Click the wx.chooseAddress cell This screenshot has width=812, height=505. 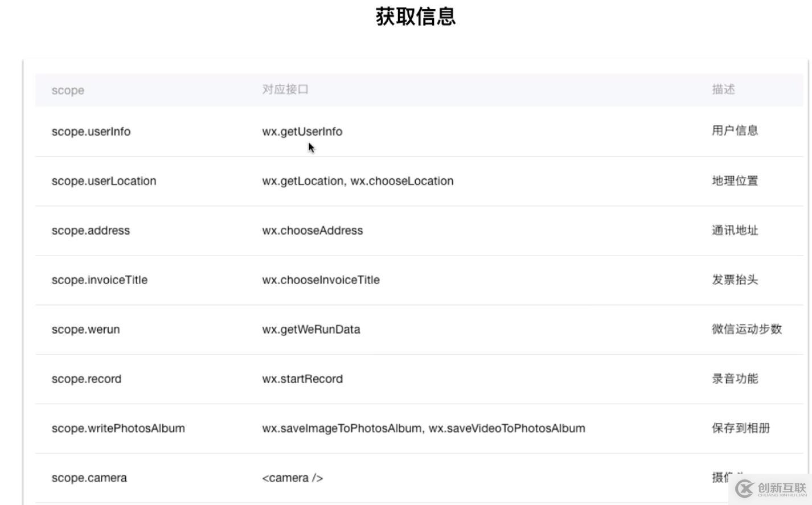[x=313, y=231]
